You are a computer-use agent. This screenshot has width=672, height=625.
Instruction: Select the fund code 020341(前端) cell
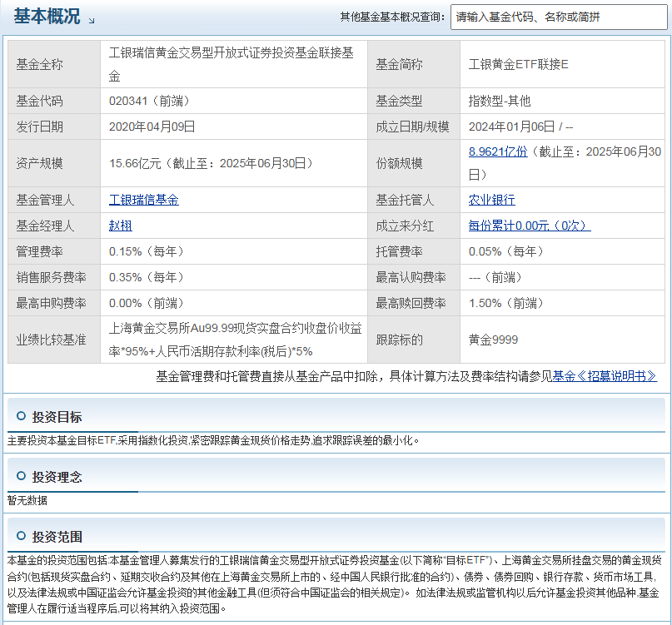(x=233, y=101)
